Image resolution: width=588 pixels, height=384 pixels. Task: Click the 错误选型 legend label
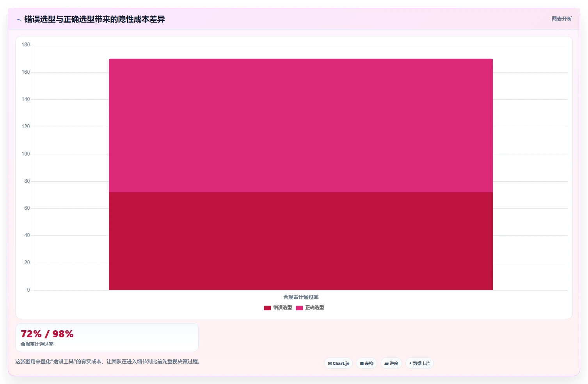click(282, 308)
